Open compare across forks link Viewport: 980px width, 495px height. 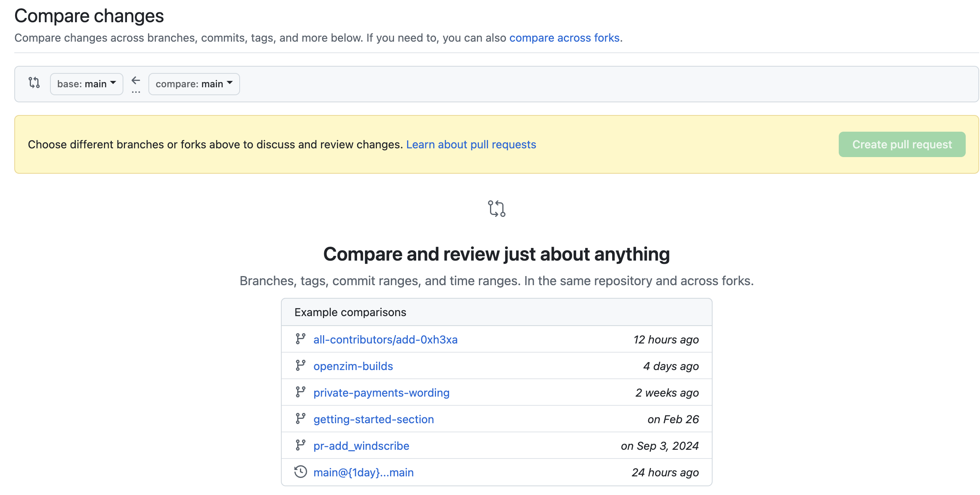[x=564, y=38]
